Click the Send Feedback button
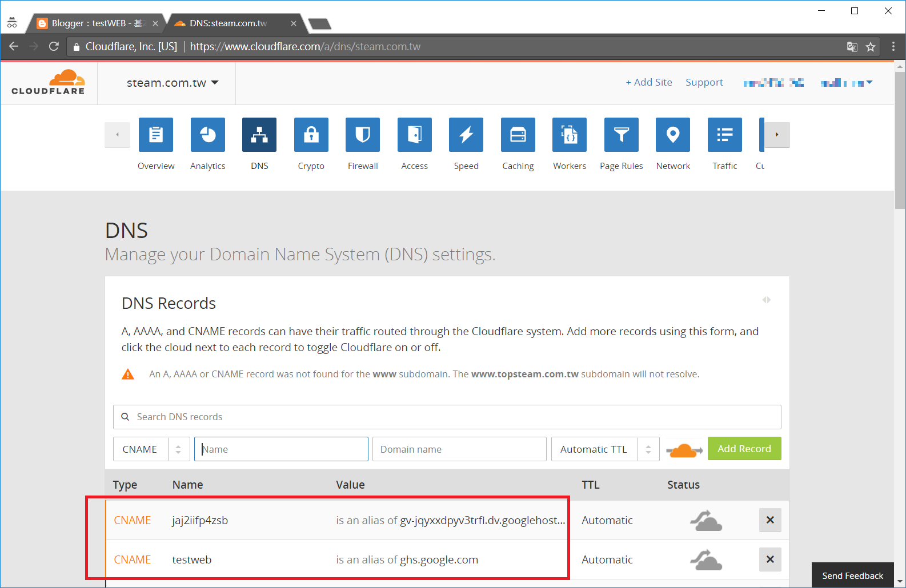This screenshot has height=588, width=906. point(852,575)
